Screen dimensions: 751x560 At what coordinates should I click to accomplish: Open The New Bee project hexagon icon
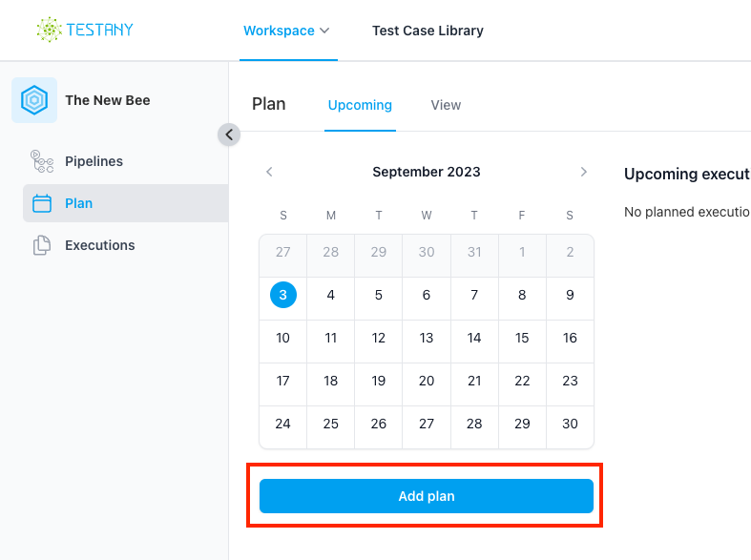pos(34,100)
